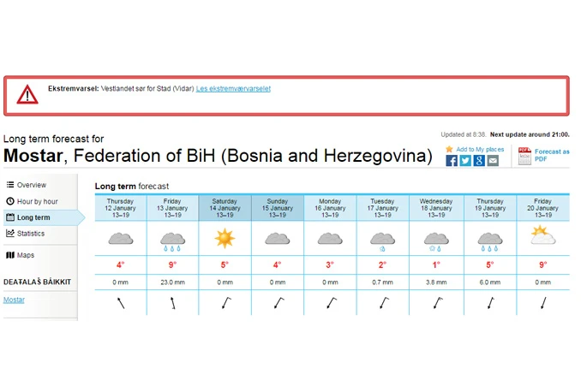Select Saturday 14 January column header
581x392 pixels.
(x=225, y=208)
